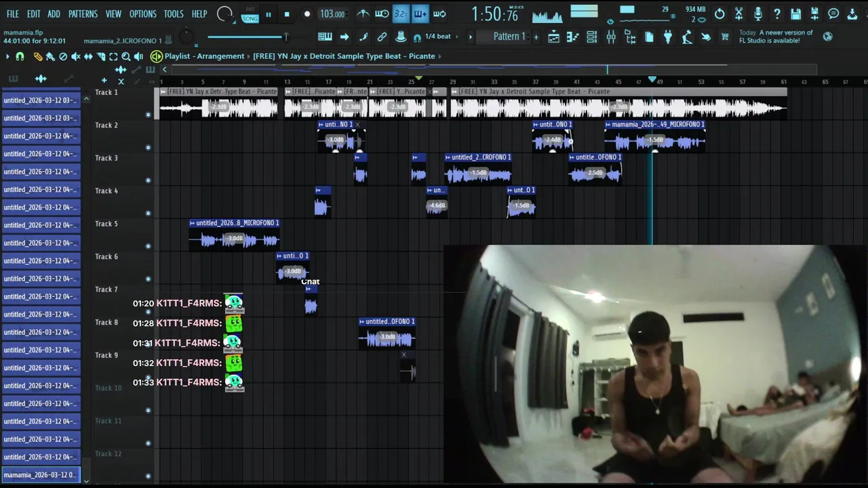The width and height of the screenshot is (868, 488).
Task: Click the download content library icon
Action: [x=852, y=14]
